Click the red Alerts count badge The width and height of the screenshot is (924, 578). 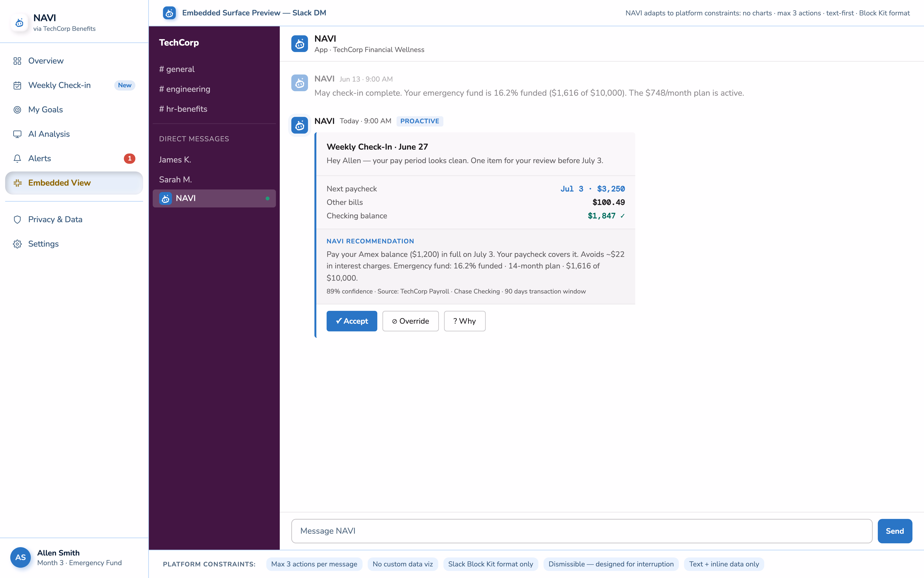129,158
